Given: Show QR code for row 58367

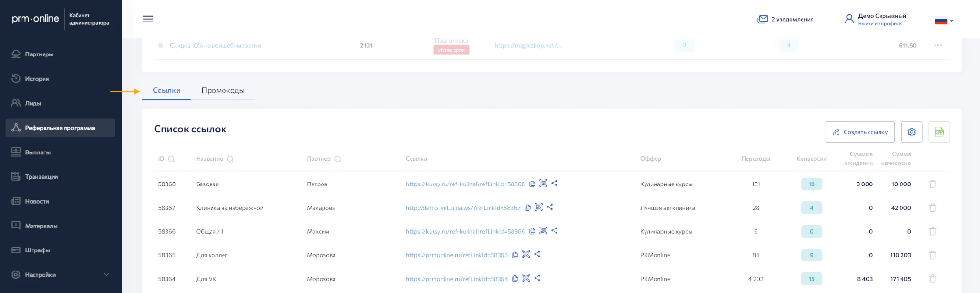Looking at the screenshot, I should (539, 207).
